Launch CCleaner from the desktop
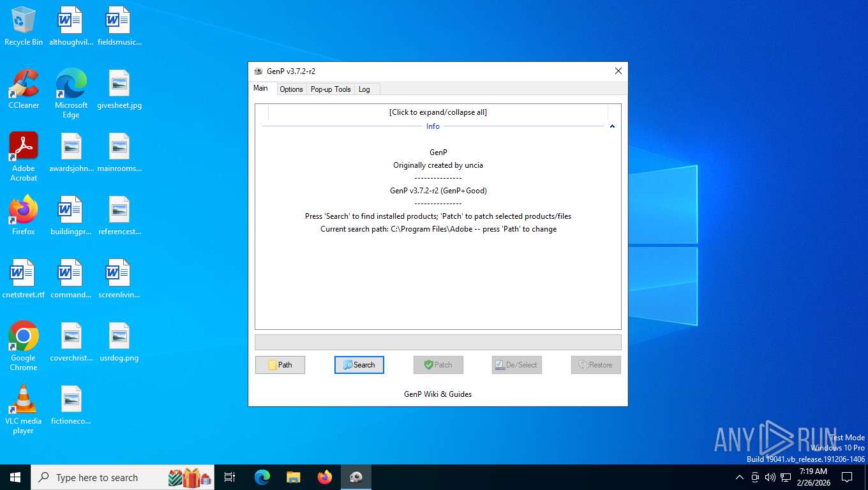This screenshot has width=868, height=490. tap(24, 89)
